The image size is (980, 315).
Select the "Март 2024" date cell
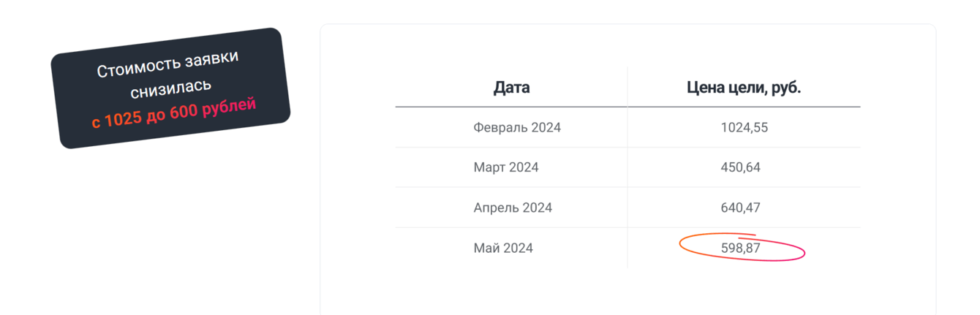(x=505, y=167)
